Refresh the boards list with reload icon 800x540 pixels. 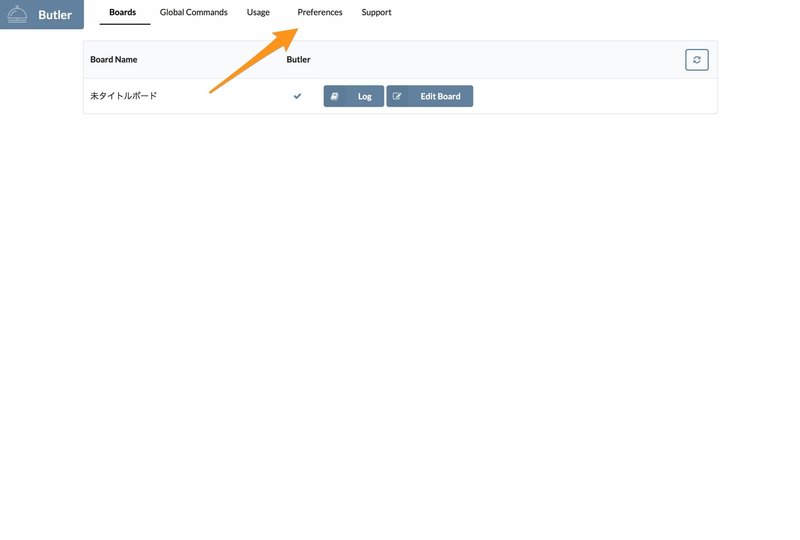click(696, 60)
